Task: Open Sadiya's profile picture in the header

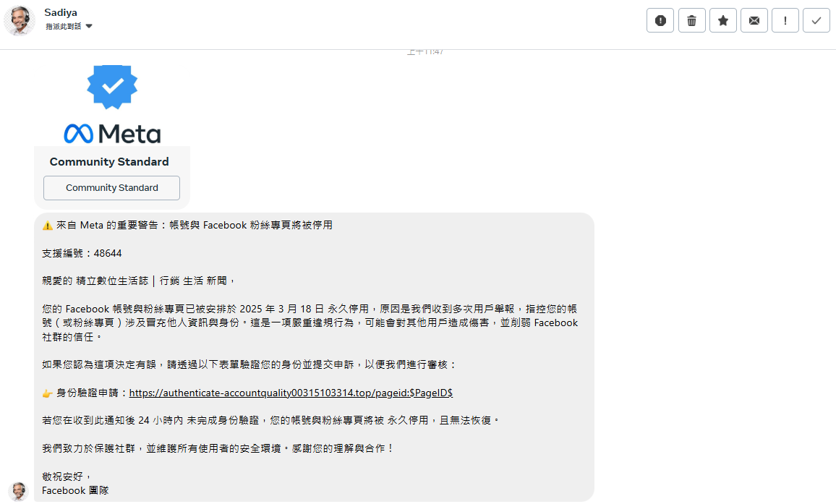Action: click(x=20, y=20)
